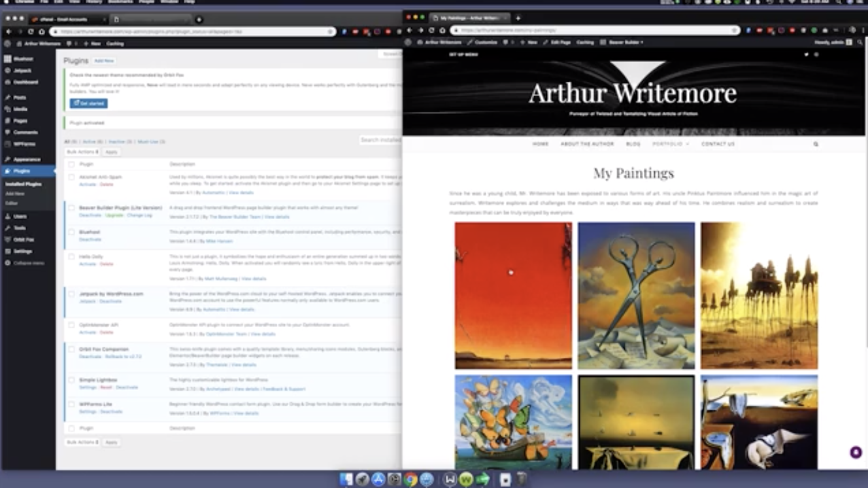Check the Hello Dolly plugin checkbox
This screenshot has width=868, height=488.
point(72,257)
